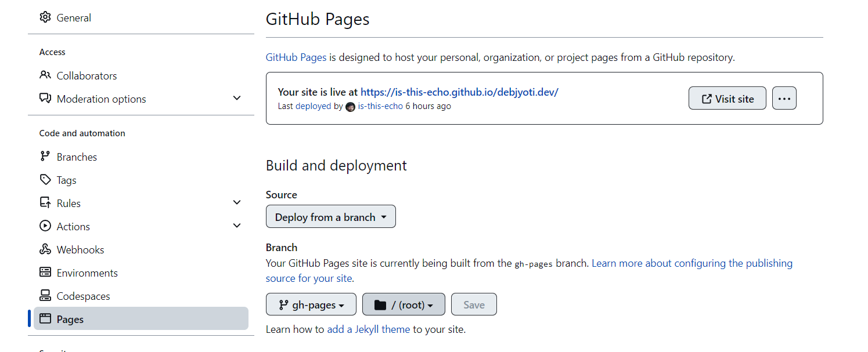Image resolution: width=868 pixels, height=352 pixels.
Task: Click the Collaborators people icon
Action: tap(45, 75)
